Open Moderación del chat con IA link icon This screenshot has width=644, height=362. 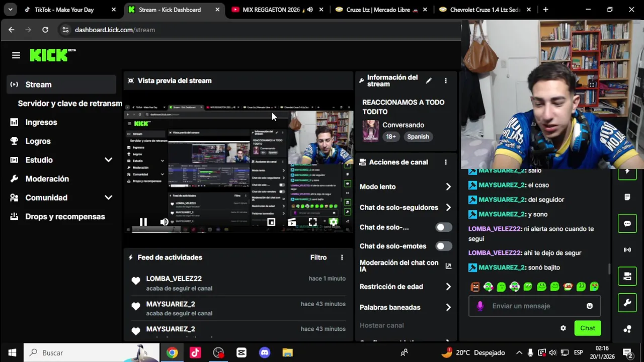[448, 266]
